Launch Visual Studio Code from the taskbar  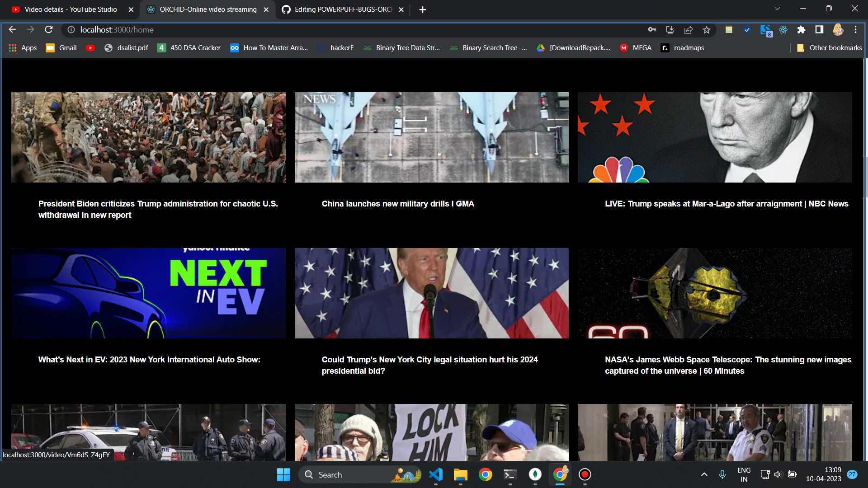tap(436, 474)
